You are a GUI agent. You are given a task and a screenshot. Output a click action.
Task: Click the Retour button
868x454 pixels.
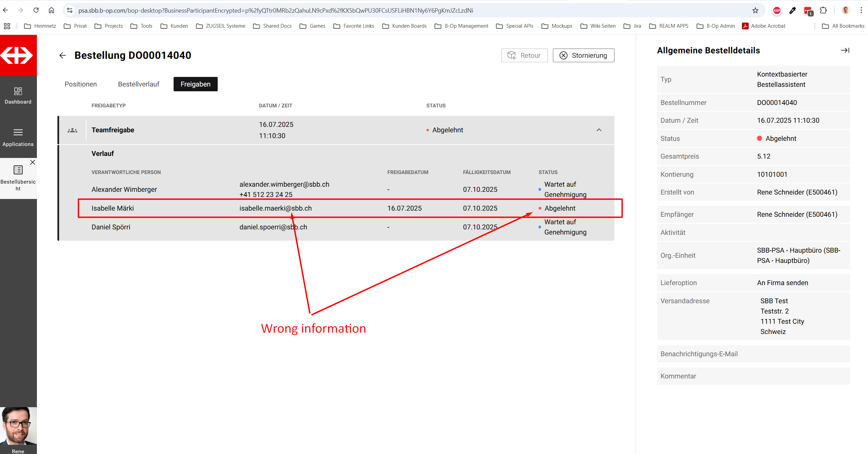point(524,55)
